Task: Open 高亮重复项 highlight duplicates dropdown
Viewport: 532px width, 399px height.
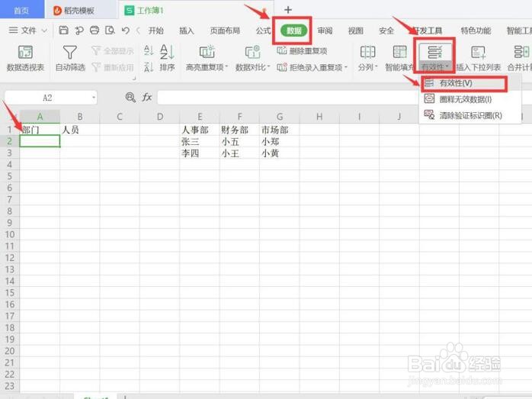Action: pos(207,58)
